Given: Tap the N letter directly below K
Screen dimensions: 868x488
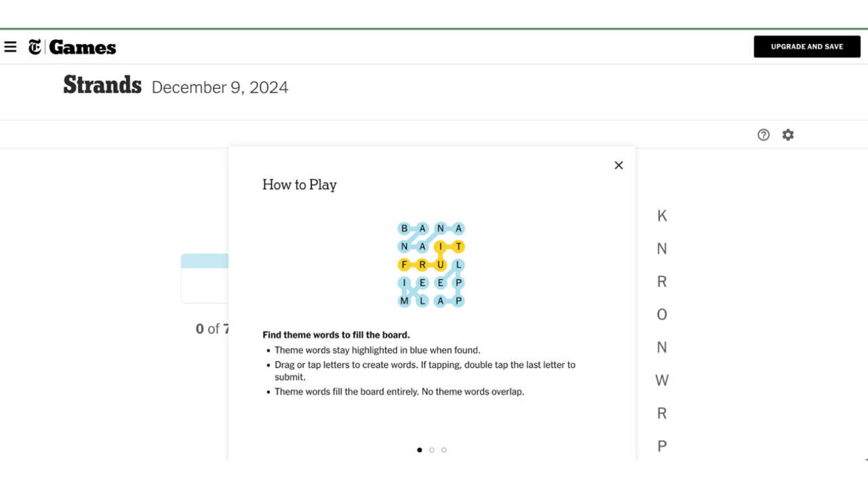Looking at the screenshot, I should tap(662, 249).
